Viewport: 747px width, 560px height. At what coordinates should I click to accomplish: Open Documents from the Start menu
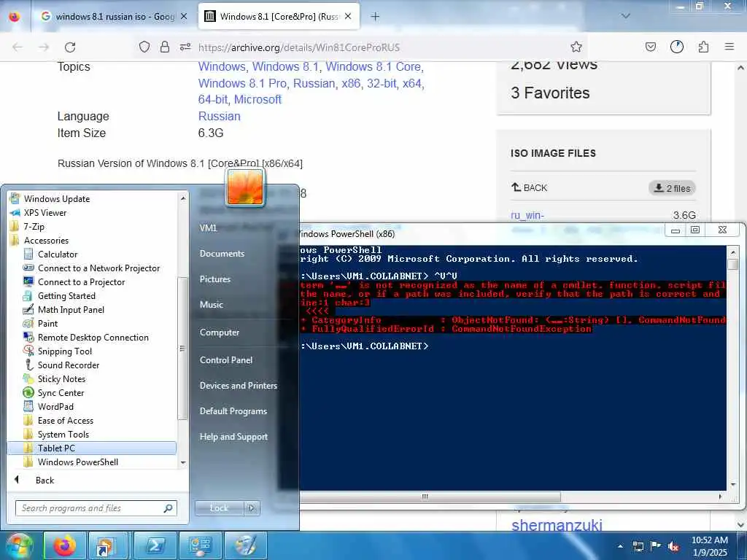pos(222,253)
